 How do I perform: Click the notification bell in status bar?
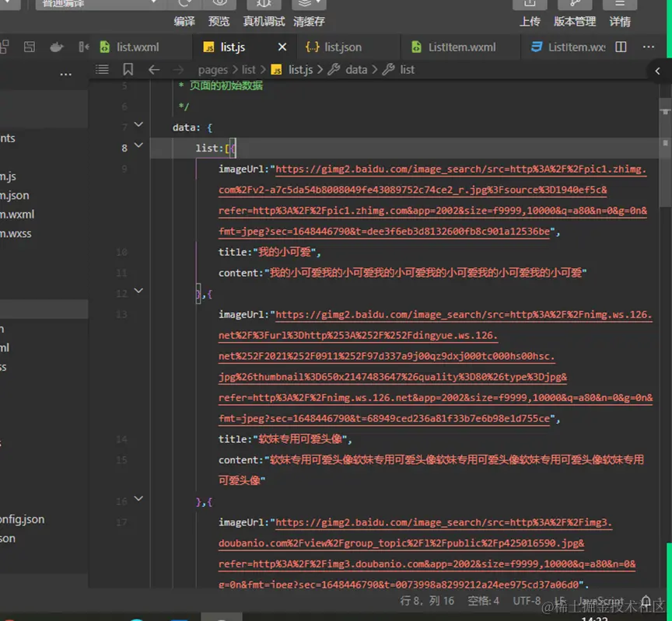click(646, 601)
